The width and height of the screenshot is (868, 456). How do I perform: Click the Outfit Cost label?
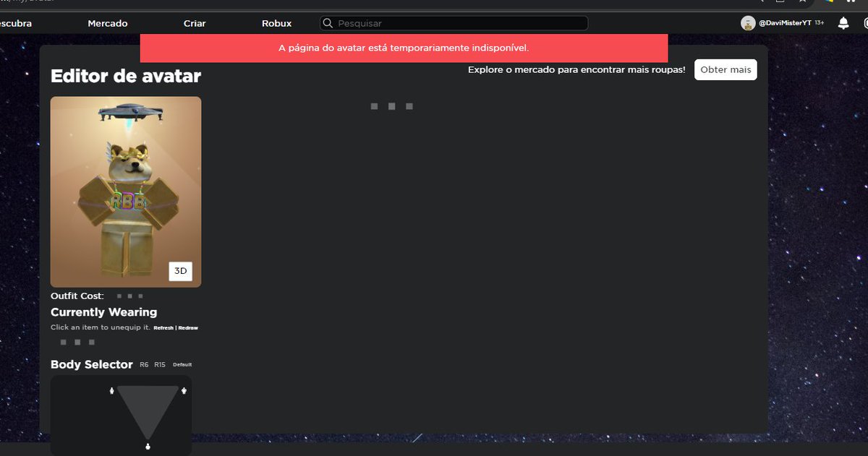tap(77, 296)
